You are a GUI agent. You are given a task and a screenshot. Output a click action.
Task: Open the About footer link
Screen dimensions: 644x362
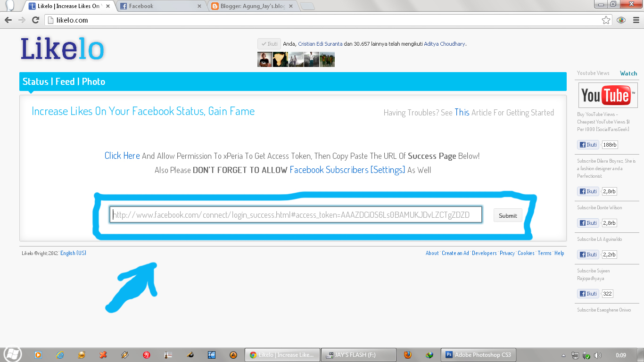[x=432, y=253]
